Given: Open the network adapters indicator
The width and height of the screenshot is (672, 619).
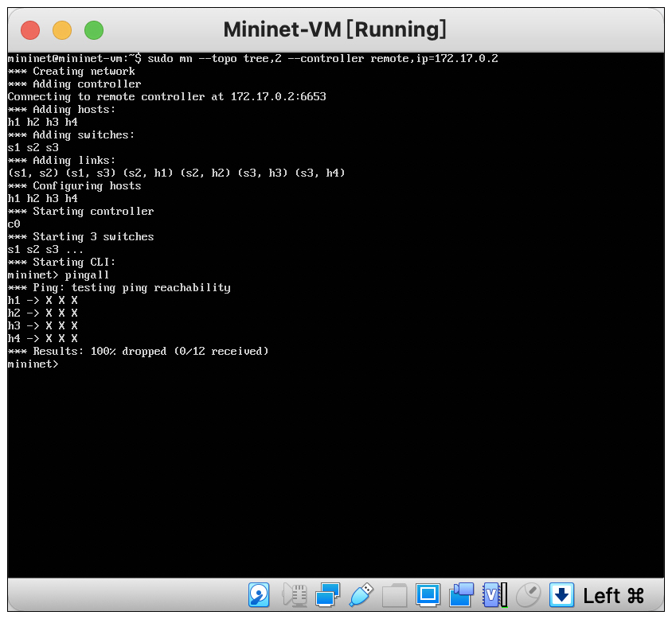Looking at the screenshot, I should (x=327, y=594).
